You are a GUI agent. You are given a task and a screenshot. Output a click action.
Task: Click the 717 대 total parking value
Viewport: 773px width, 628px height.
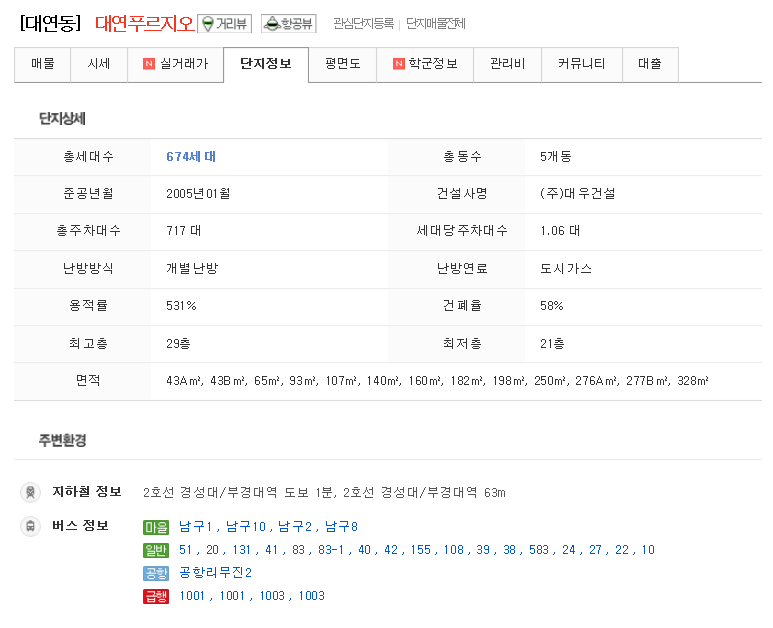pyautogui.click(x=183, y=231)
